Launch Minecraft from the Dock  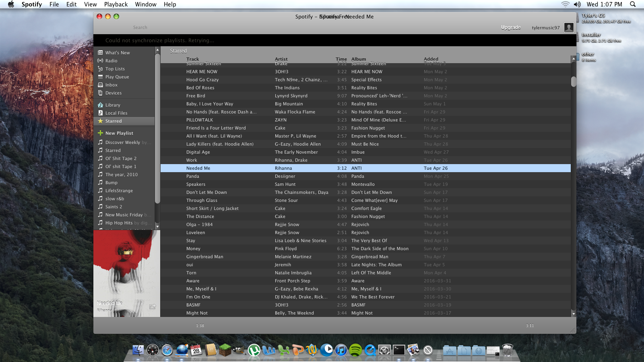tap(225, 350)
